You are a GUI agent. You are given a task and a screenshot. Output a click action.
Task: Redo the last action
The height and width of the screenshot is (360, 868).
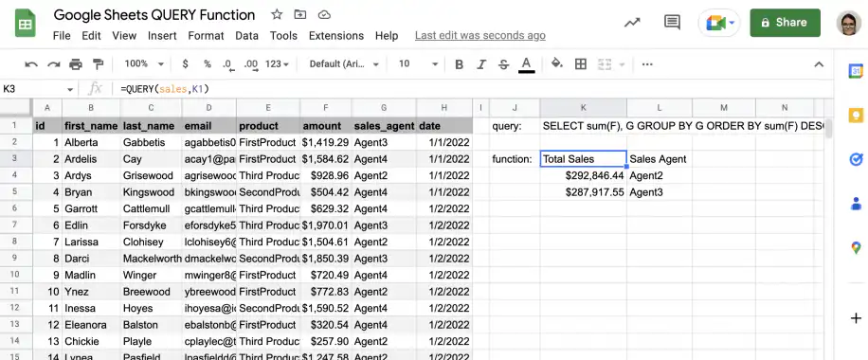54,64
